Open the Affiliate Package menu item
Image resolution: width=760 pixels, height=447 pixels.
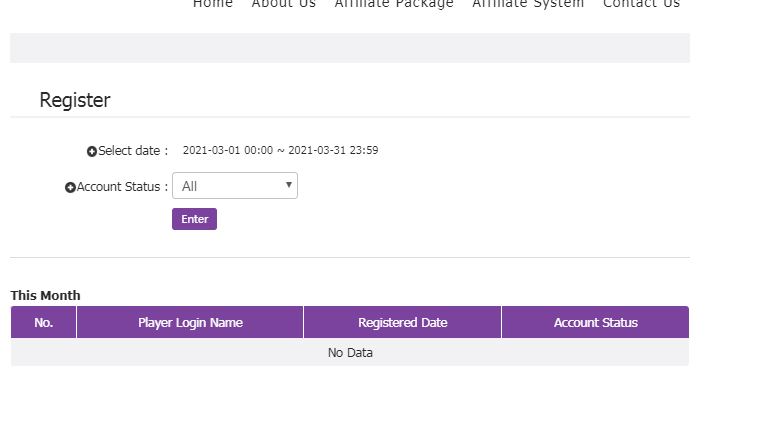pos(394,5)
